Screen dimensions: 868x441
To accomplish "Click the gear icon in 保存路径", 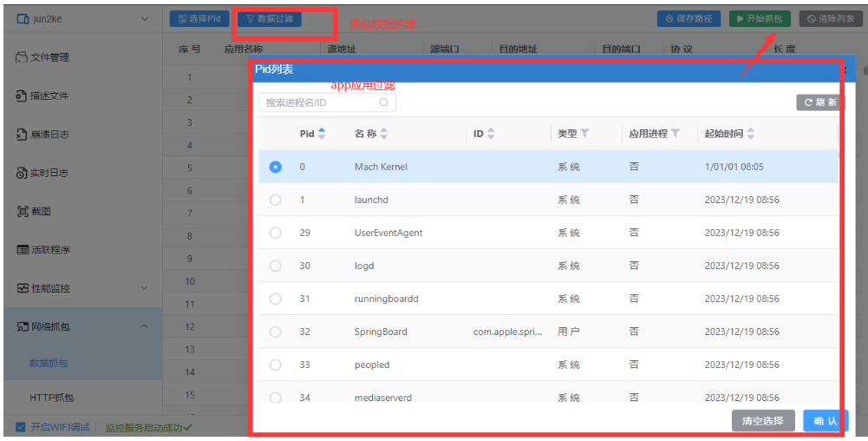I will pos(669,19).
